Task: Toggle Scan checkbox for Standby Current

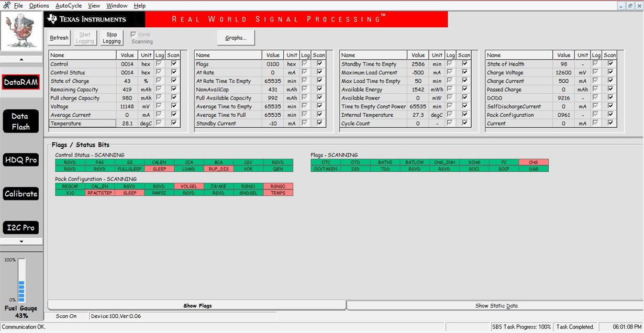Action: coord(319,124)
